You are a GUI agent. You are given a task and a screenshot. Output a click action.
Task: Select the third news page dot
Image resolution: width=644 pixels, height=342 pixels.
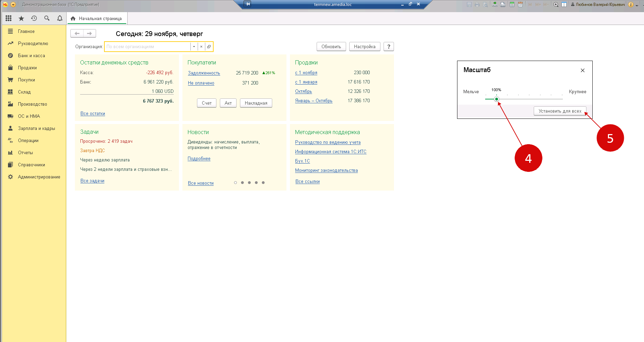249,183
